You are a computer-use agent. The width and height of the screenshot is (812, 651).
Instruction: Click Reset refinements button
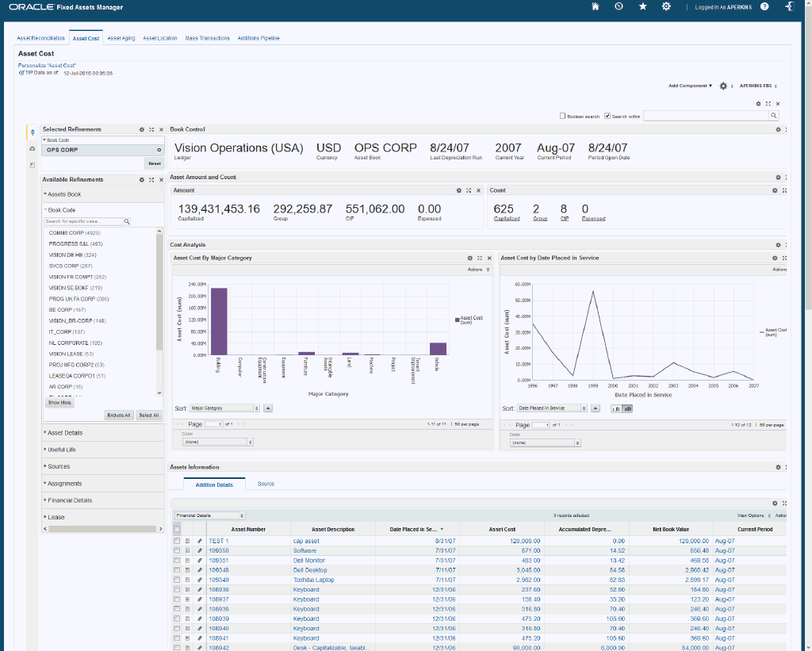click(x=155, y=163)
